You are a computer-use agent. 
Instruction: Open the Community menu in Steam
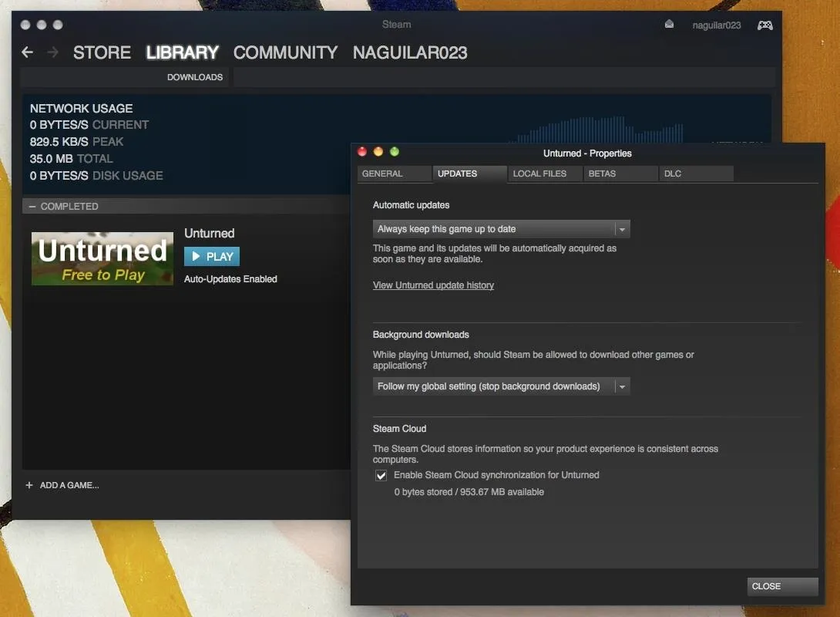[286, 52]
